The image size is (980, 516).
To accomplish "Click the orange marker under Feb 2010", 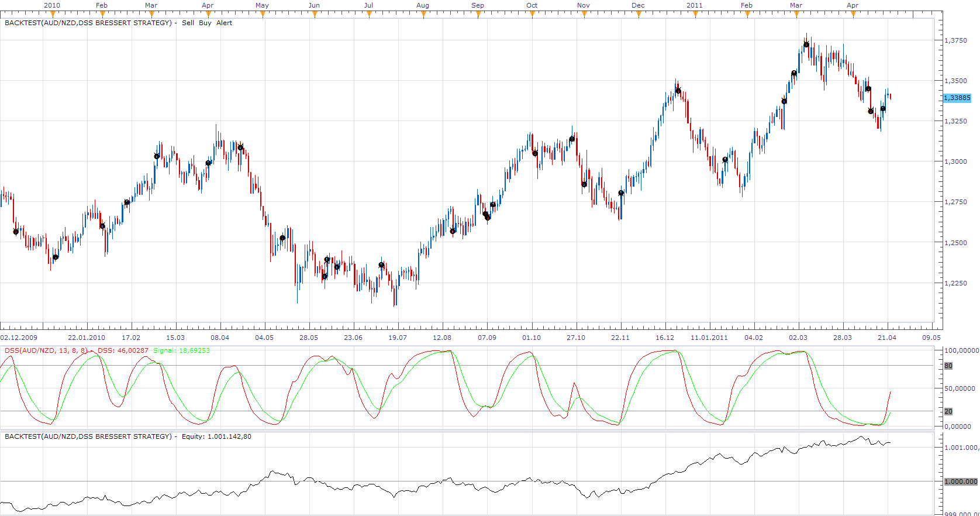I will [102, 14].
